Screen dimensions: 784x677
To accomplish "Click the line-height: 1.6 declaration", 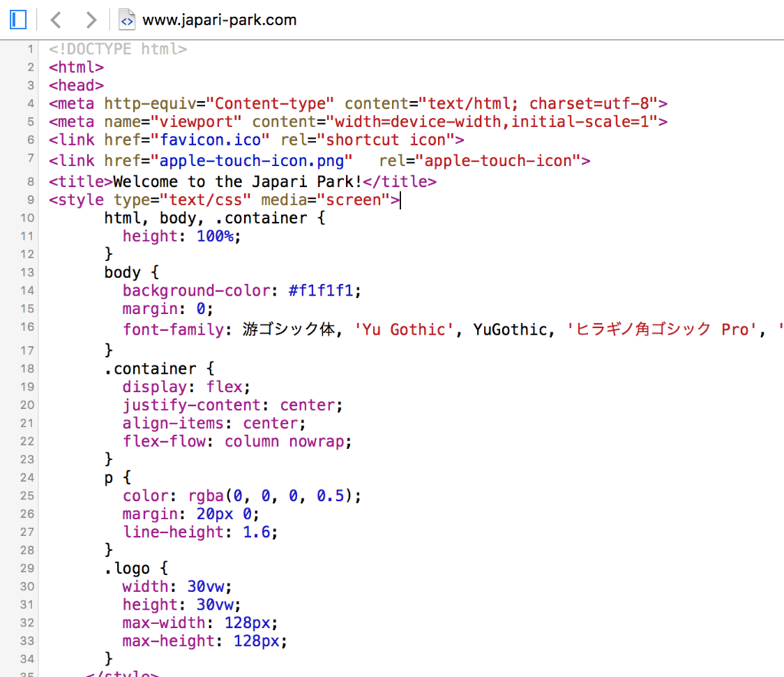I will (200, 532).
